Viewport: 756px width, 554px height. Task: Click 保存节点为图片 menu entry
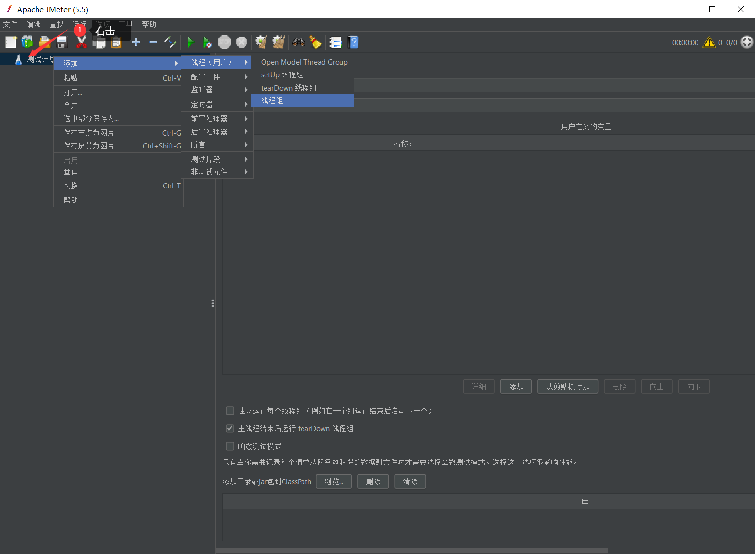(117, 133)
